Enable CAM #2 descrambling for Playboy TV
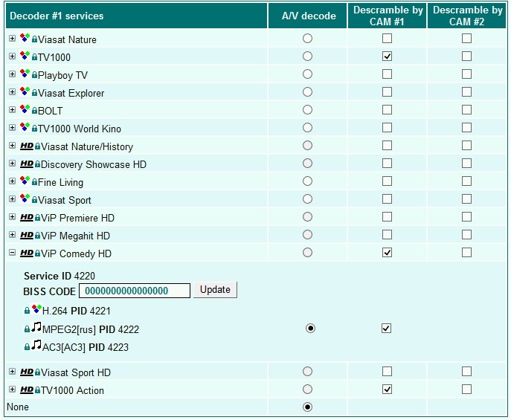 click(466, 74)
